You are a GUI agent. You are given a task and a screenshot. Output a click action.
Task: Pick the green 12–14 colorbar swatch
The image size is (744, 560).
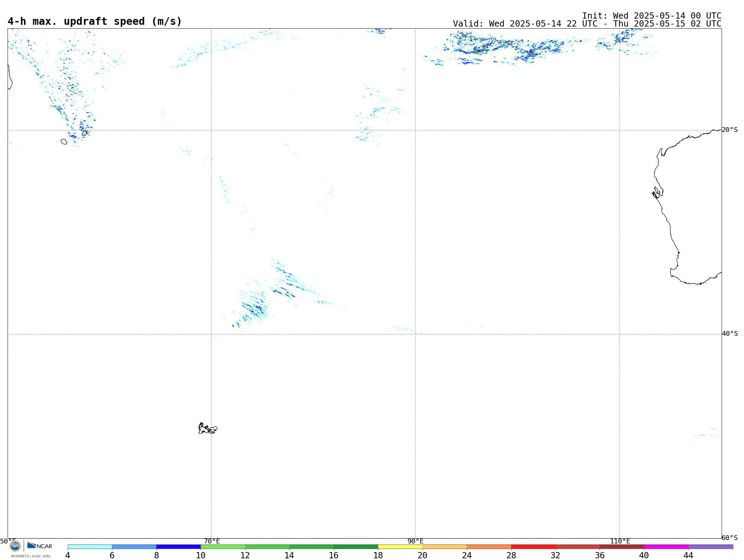(x=267, y=547)
